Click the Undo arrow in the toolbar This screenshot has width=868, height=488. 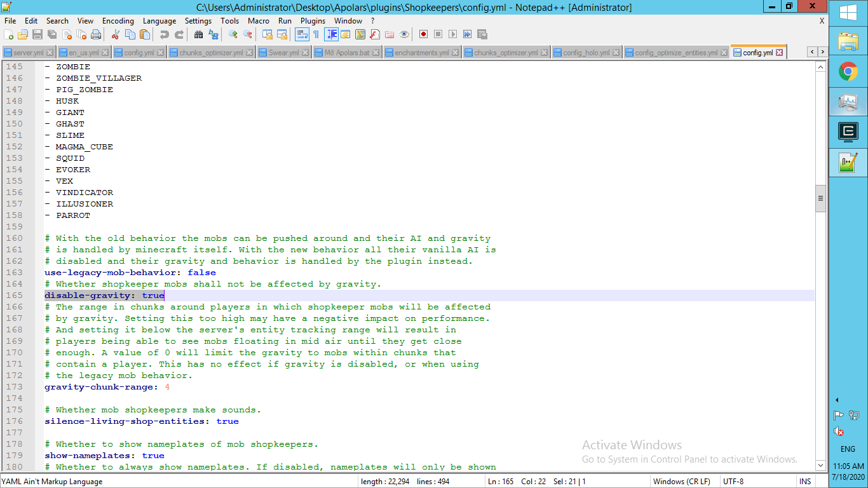coord(165,34)
